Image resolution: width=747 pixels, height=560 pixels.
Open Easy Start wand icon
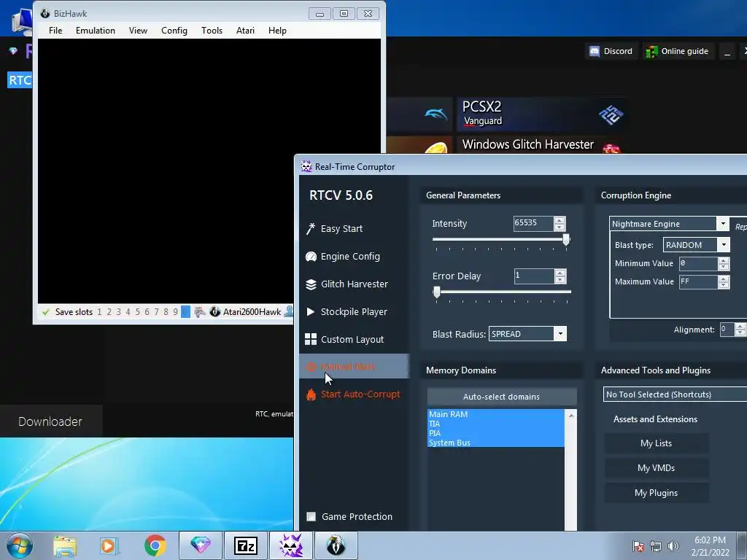pos(311,228)
